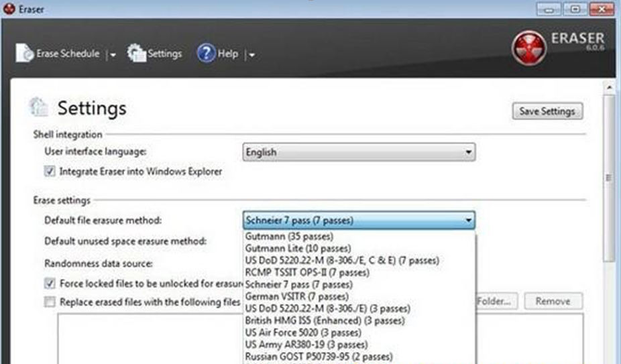The image size is (621, 364).
Task: Open the Settings menu item
Action: pos(164,54)
